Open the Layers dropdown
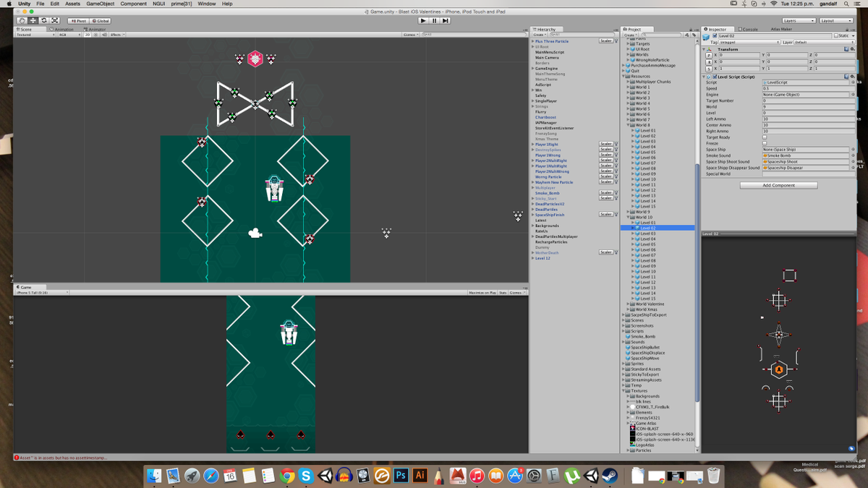Image resolution: width=868 pixels, height=488 pixels. (799, 21)
